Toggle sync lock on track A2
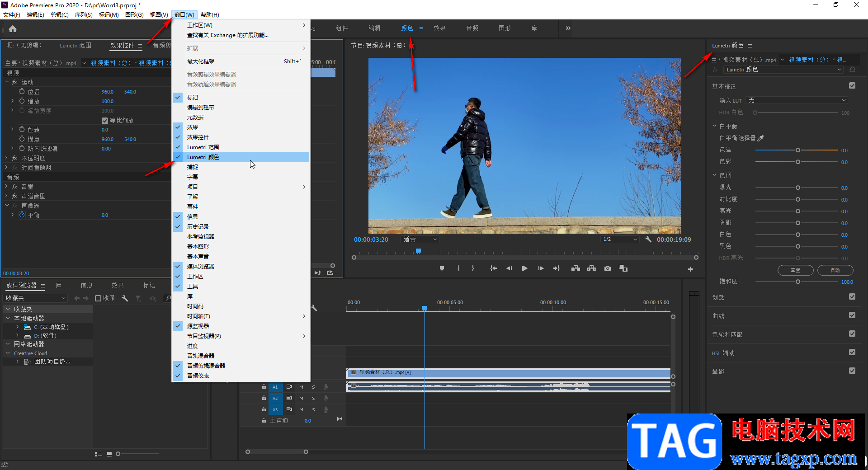 click(x=289, y=398)
